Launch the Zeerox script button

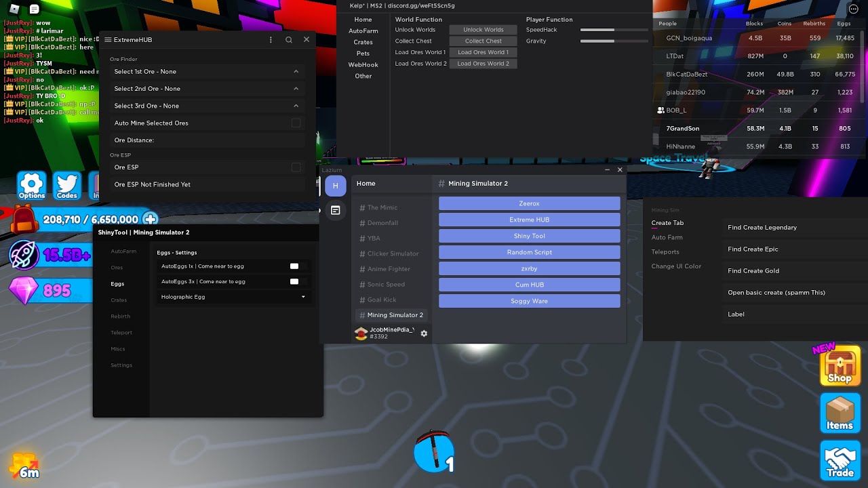[530, 203]
